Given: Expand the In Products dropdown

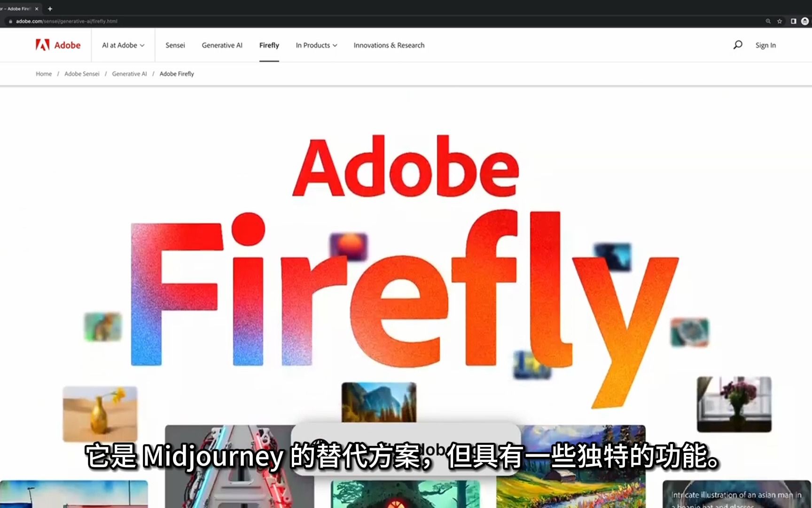Looking at the screenshot, I should click(x=316, y=45).
